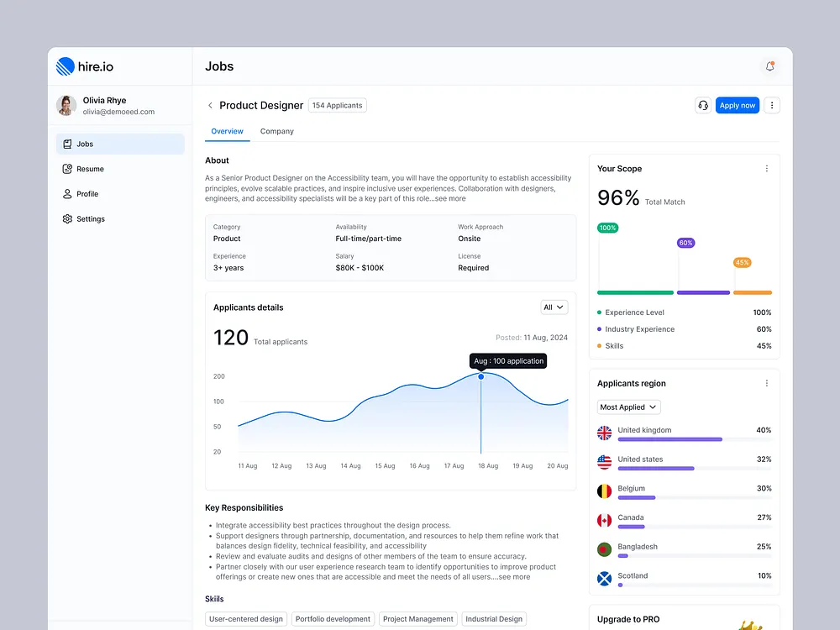
Task: Click the Apply now button
Action: 737,105
